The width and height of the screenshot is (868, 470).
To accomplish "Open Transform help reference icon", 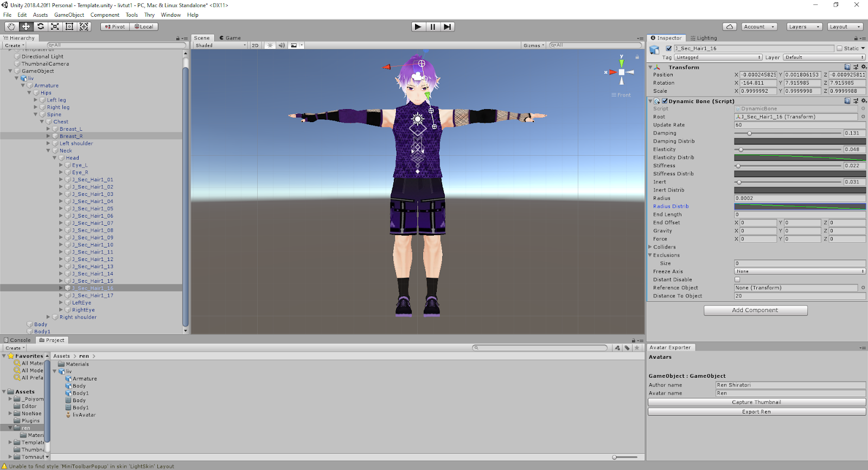I will [847, 67].
